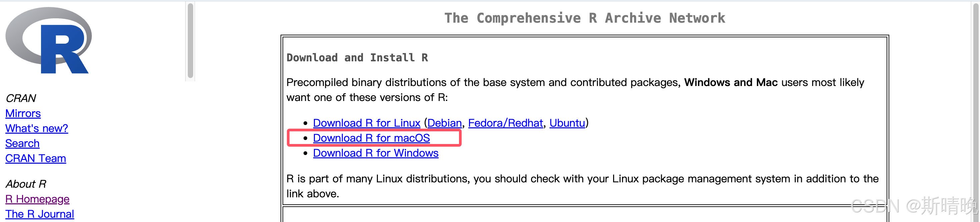Click the Download and Install R heading
The image size is (980, 222).
[x=357, y=57]
